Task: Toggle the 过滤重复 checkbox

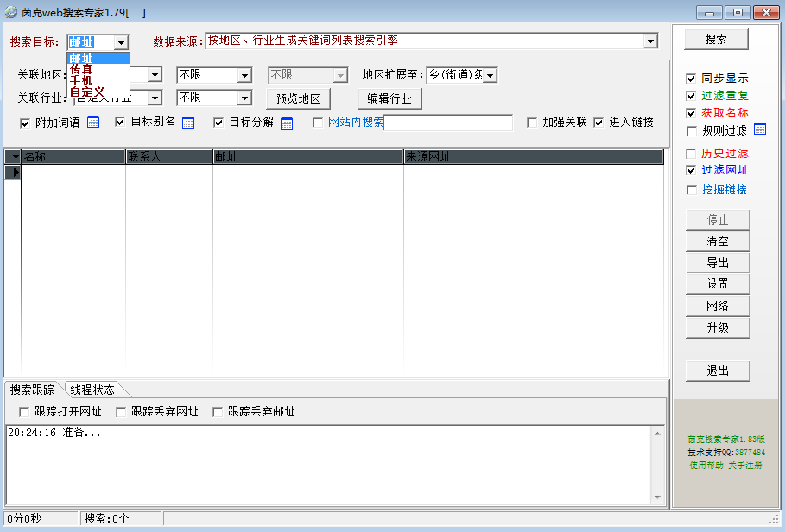Action: click(x=691, y=96)
